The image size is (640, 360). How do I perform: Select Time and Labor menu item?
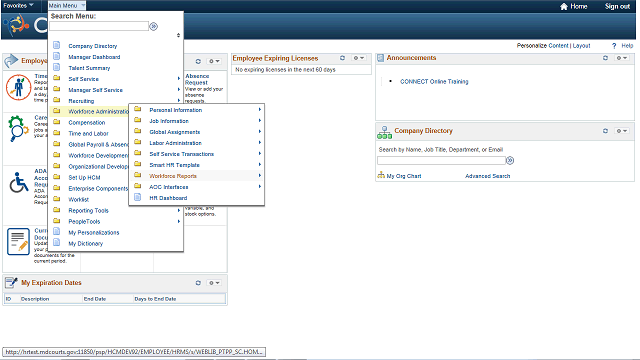pos(88,133)
